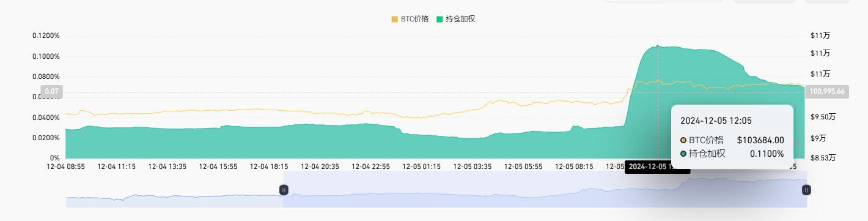Click the right axis label $9.50万
This screenshot has height=221, width=868.
(823, 117)
